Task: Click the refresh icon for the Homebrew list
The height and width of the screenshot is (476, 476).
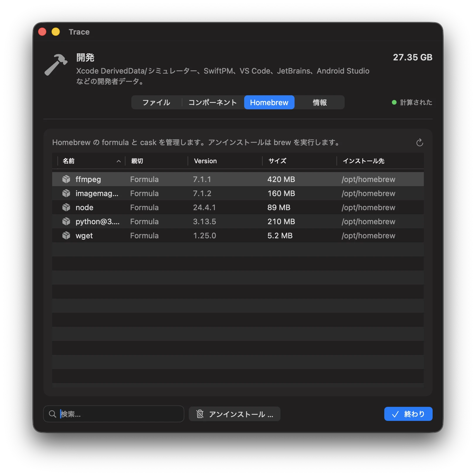Action: tap(419, 142)
